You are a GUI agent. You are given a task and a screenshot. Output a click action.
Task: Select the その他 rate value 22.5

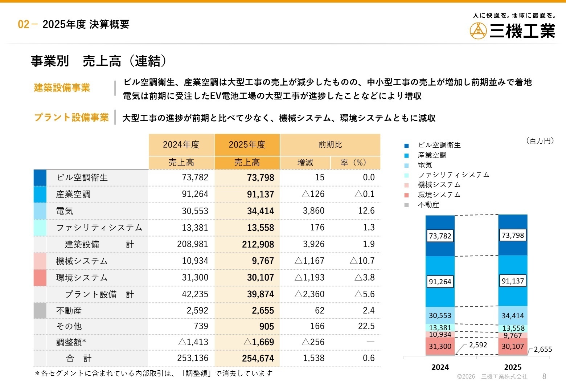click(x=366, y=326)
